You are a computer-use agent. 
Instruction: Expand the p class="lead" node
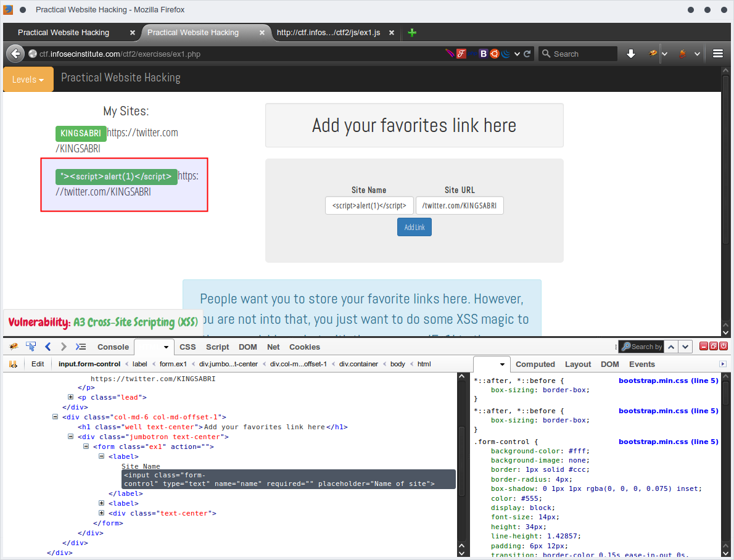pos(71,397)
